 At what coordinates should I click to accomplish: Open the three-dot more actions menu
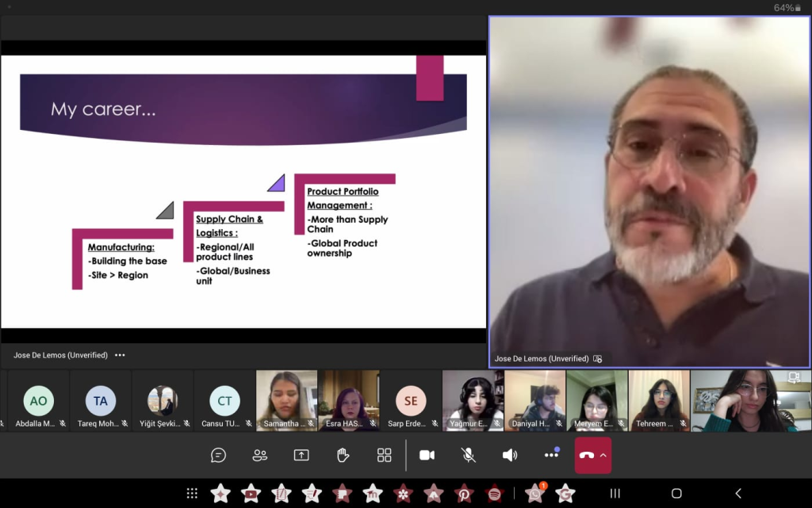pyautogui.click(x=551, y=455)
